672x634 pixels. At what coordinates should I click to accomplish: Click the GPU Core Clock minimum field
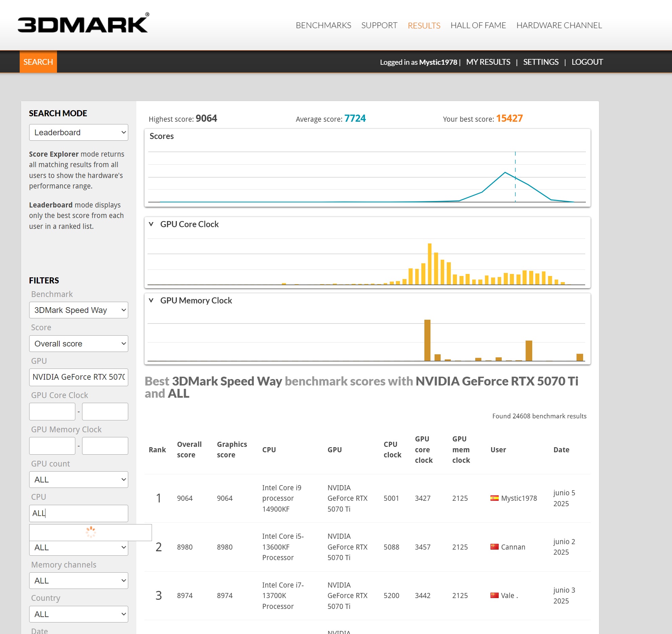point(52,411)
